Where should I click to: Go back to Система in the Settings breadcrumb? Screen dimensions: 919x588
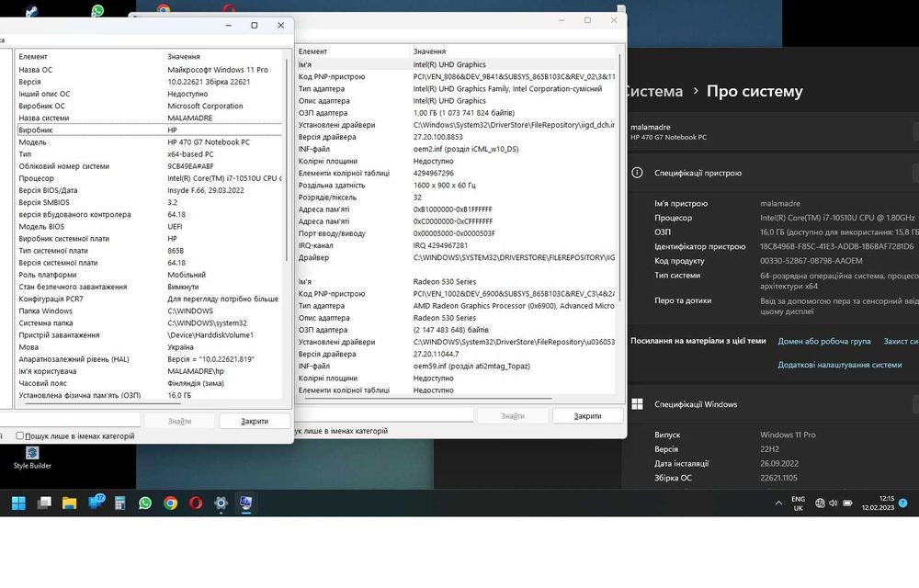point(653,91)
